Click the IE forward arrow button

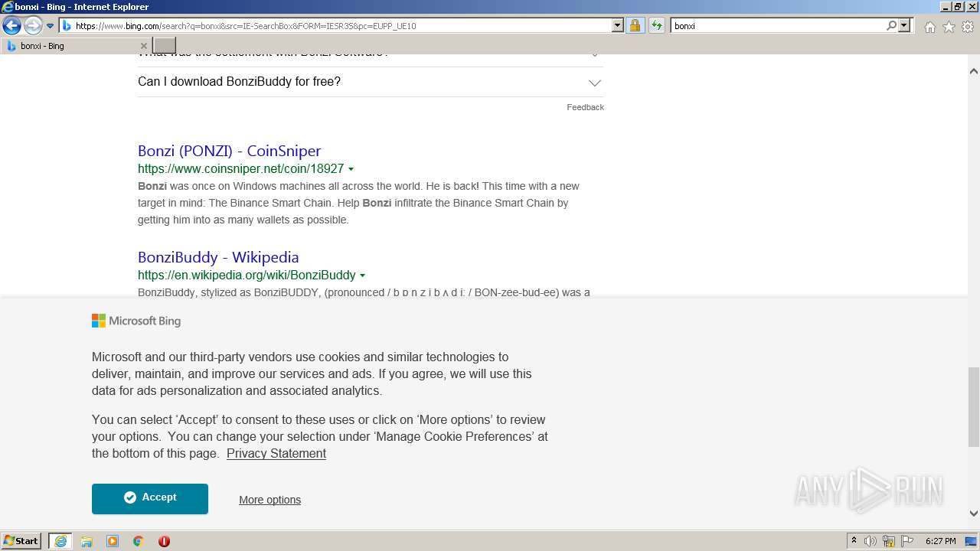click(32, 26)
